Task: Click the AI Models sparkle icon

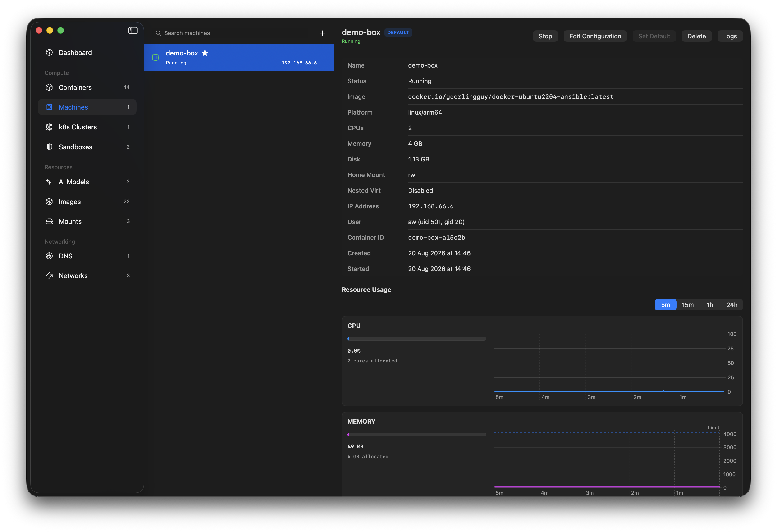Action: (49, 182)
